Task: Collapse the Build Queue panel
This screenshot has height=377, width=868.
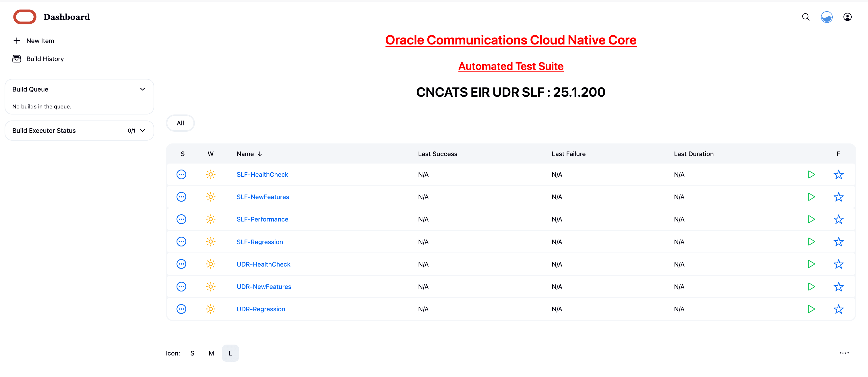Action: click(143, 89)
